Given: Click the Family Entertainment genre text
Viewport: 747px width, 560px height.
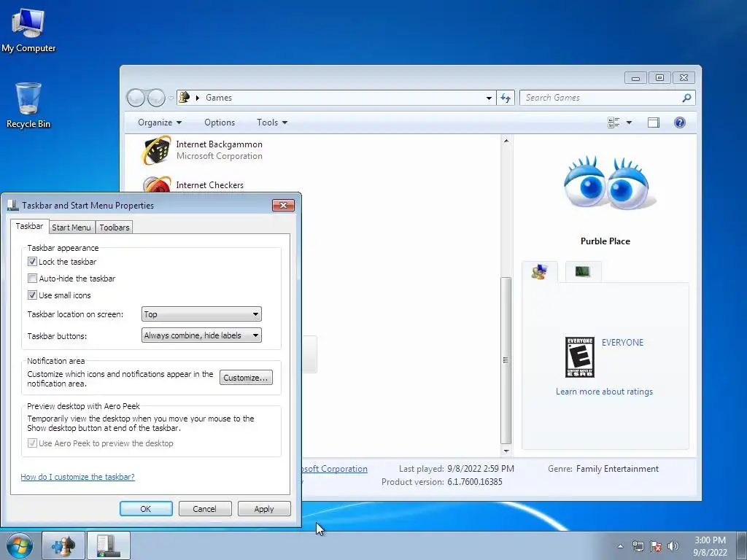Looking at the screenshot, I should pyautogui.click(x=617, y=469).
